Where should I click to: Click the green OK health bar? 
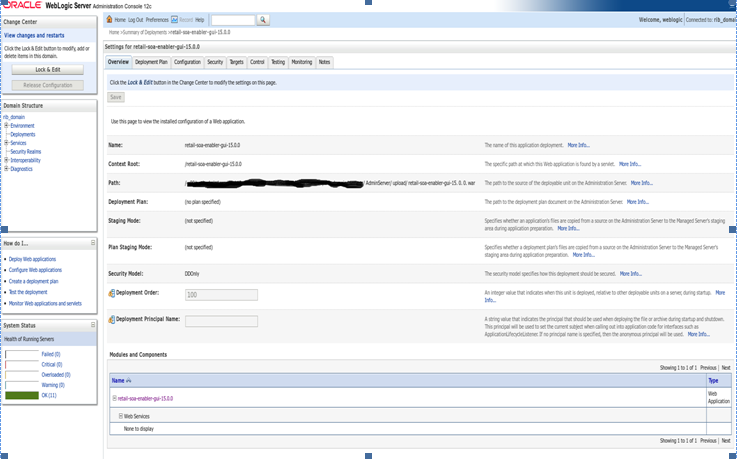point(22,396)
